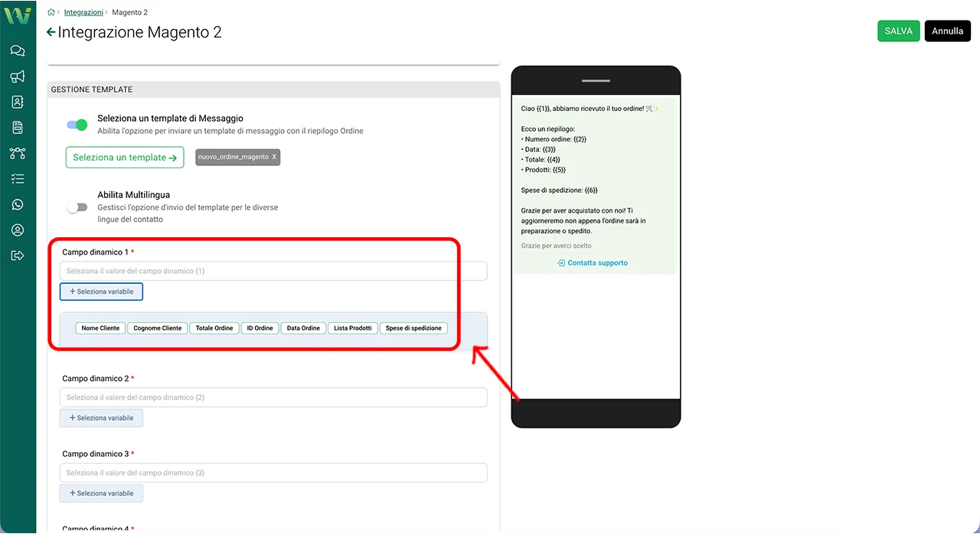Open the user profile icon in sidebar

(x=18, y=230)
